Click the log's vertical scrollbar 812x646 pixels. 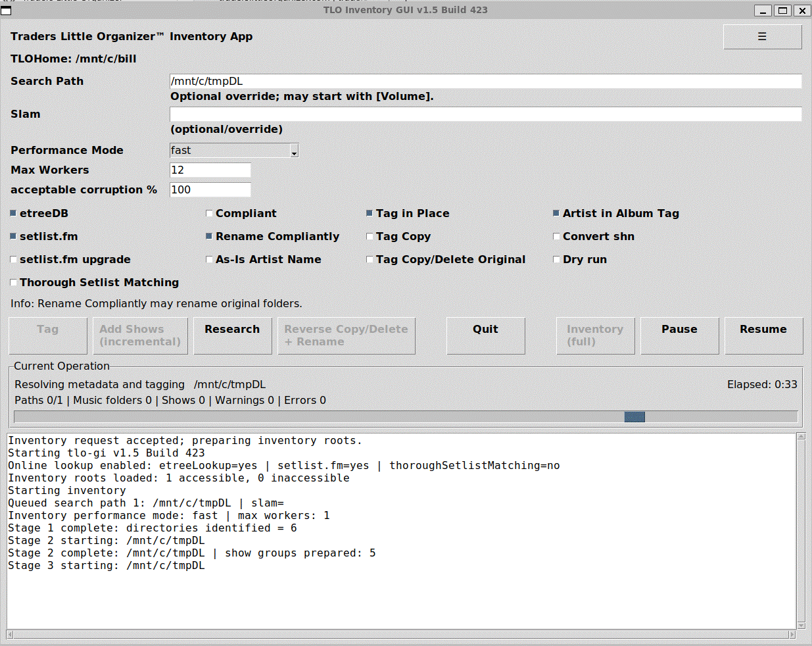click(801, 531)
